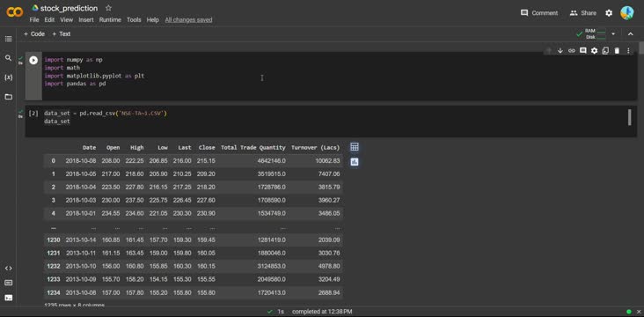Add a new Code cell
This screenshot has height=317, width=644.
click(34, 33)
